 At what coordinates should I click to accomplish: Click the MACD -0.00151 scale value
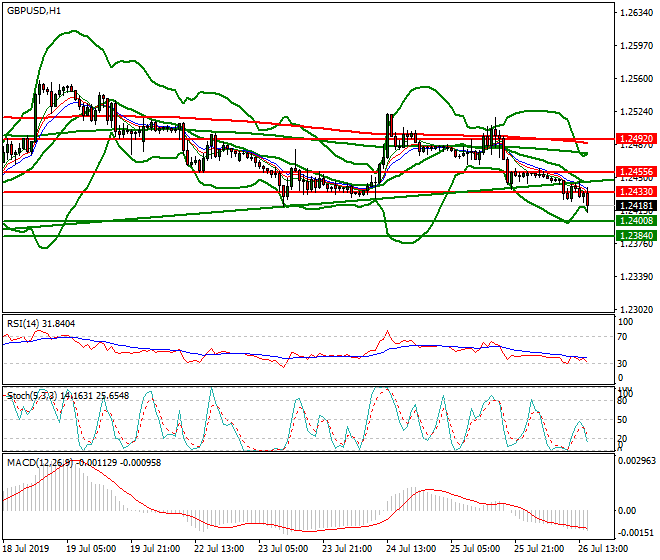636,533
